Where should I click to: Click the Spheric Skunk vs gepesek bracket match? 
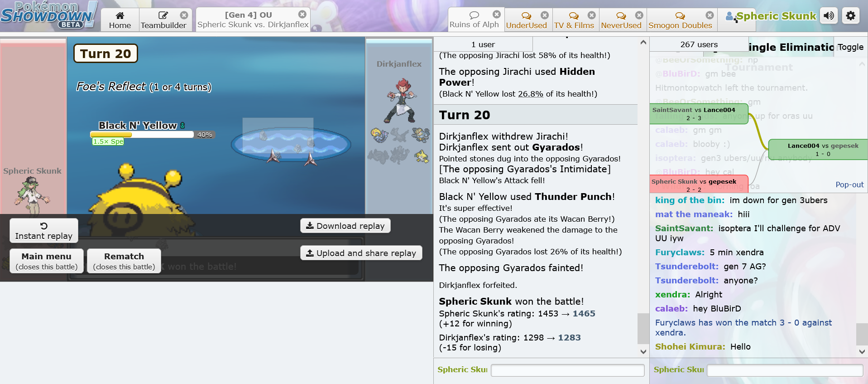tap(699, 185)
